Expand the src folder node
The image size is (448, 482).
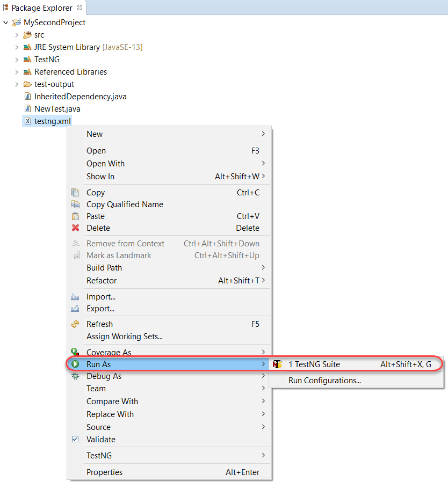(17, 35)
